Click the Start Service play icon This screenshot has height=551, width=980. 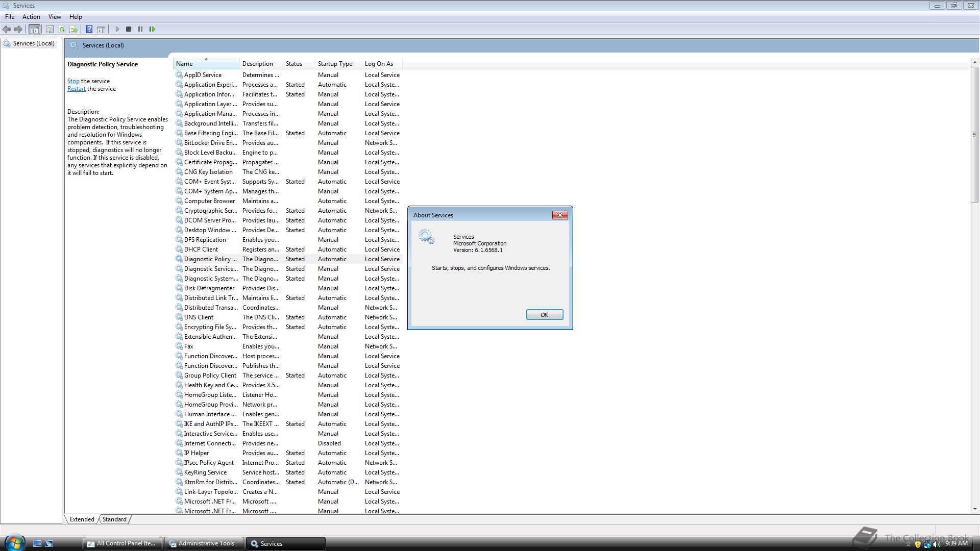coord(117,29)
